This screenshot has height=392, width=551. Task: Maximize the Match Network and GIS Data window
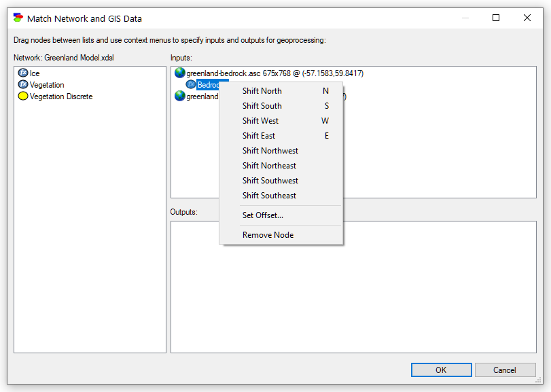(496, 18)
